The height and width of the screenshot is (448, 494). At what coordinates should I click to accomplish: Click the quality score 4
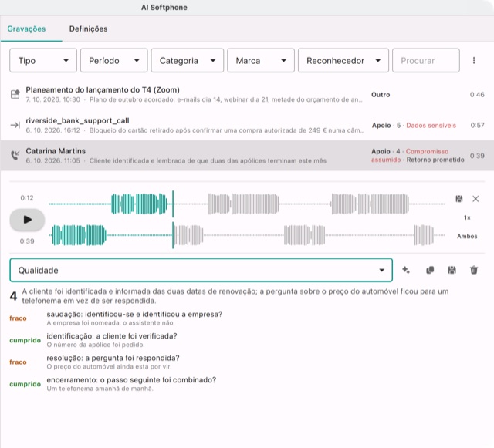click(x=13, y=296)
